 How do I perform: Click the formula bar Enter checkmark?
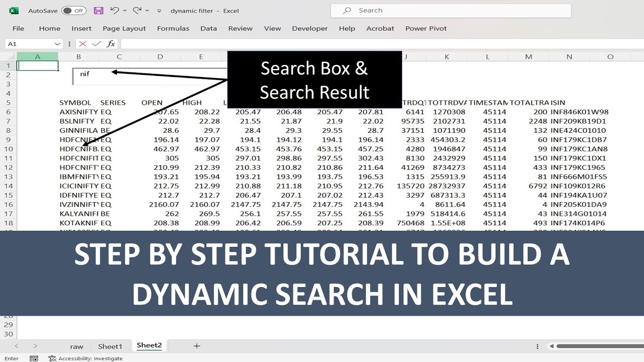click(97, 44)
